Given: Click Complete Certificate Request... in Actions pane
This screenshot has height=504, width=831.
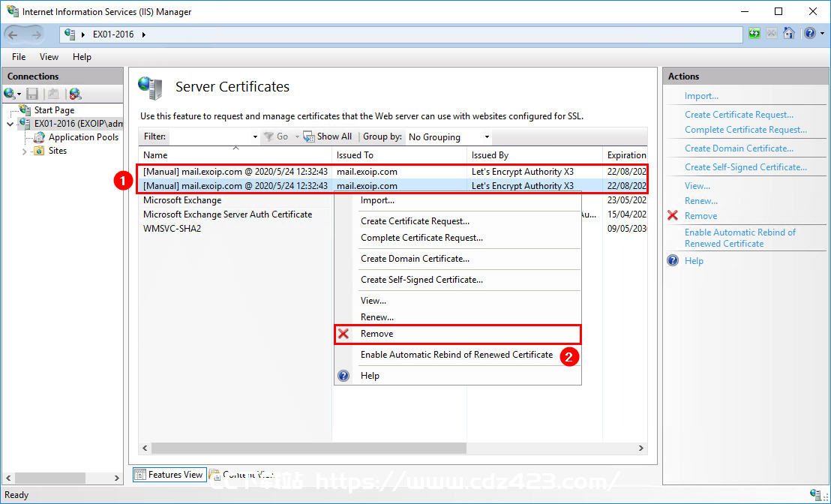Looking at the screenshot, I should [745, 130].
